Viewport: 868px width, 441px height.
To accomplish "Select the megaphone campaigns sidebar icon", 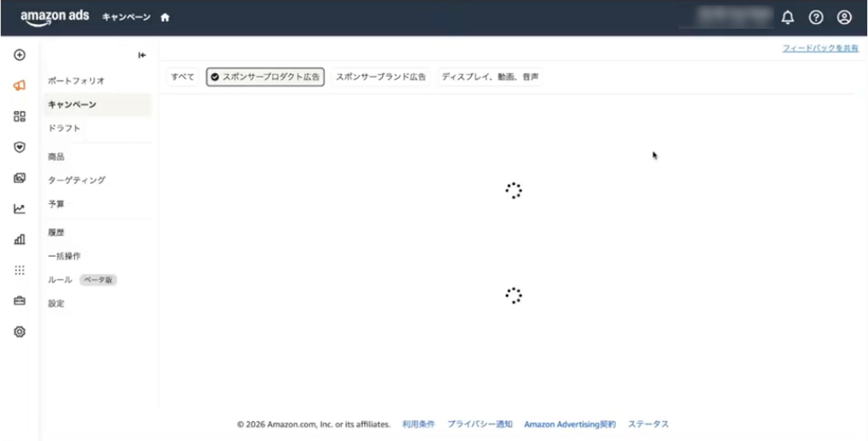I will click(20, 85).
